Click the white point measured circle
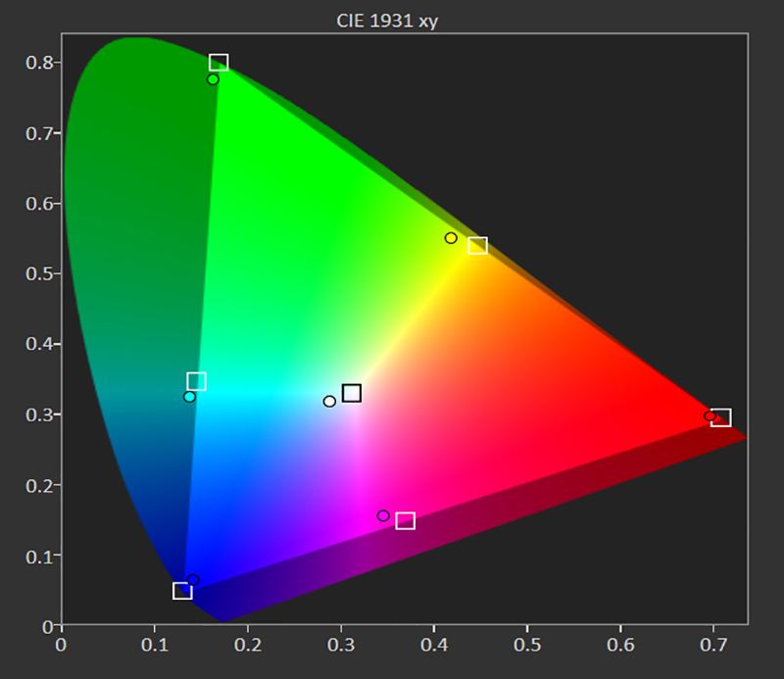Image resolution: width=784 pixels, height=679 pixels. tap(329, 402)
